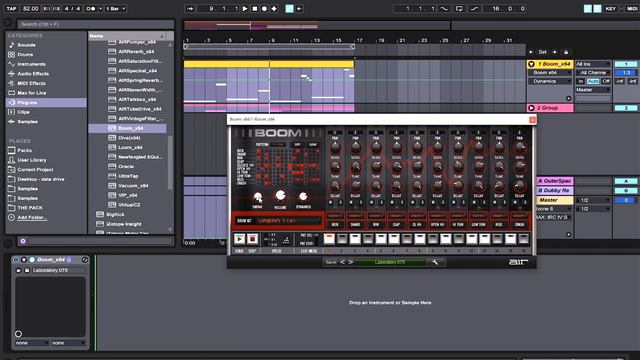Screen dimensions: 640x360
Task: Click the Name column header
Action: pos(127,36)
